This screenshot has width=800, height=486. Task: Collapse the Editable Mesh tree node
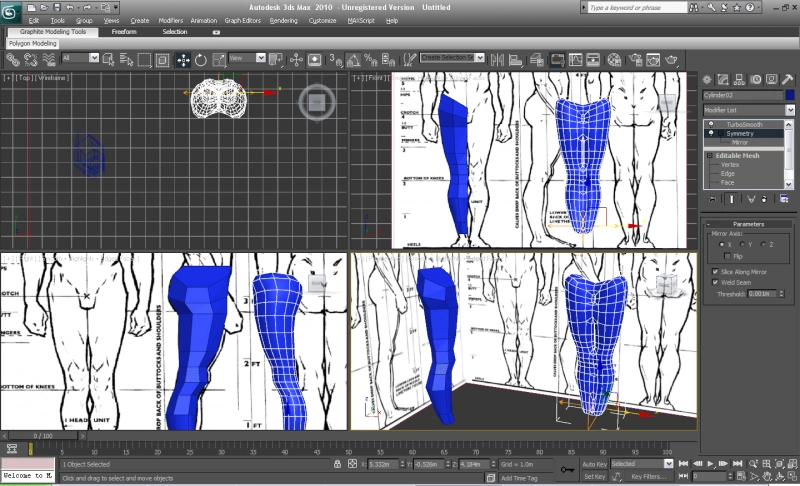point(710,156)
